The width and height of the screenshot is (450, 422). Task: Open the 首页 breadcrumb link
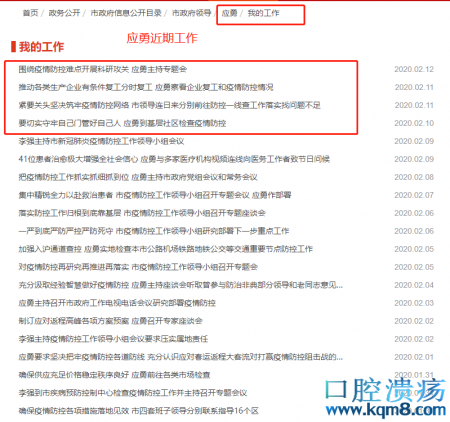[x=30, y=13]
